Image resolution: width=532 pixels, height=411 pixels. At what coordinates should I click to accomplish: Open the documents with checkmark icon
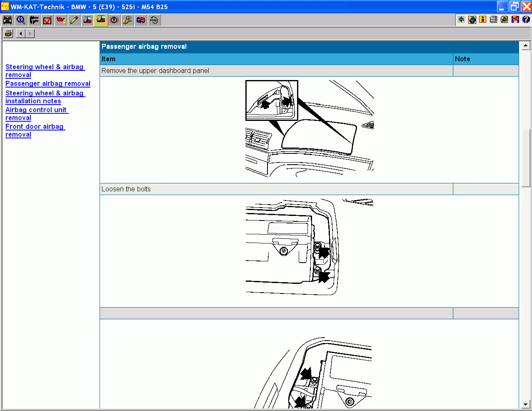point(505,20)
